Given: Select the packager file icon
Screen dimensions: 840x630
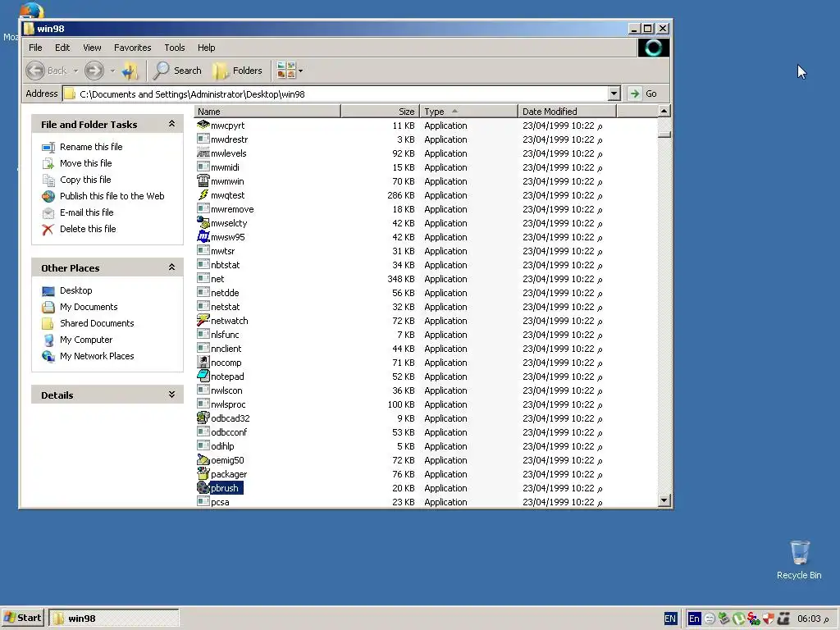Looking at the screenshot, I should (x=203, y=473).
